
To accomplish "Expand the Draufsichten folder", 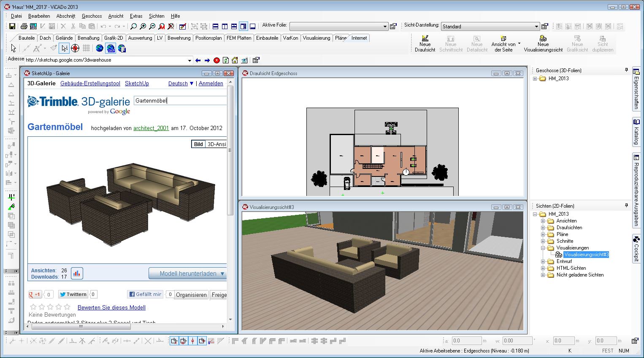I will click(543, 228).
